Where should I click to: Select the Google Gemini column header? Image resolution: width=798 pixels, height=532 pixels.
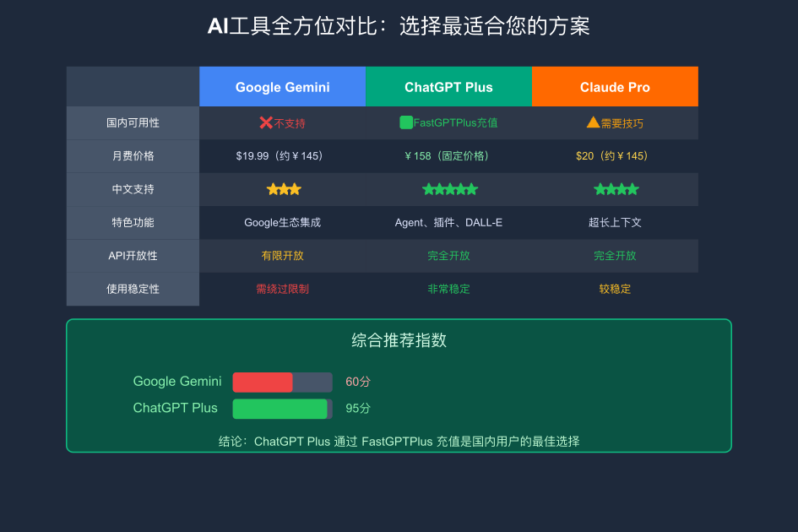[x=282, y=86]
